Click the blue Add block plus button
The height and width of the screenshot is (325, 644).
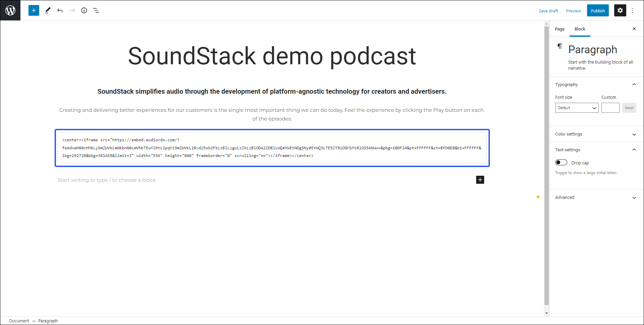34,10
